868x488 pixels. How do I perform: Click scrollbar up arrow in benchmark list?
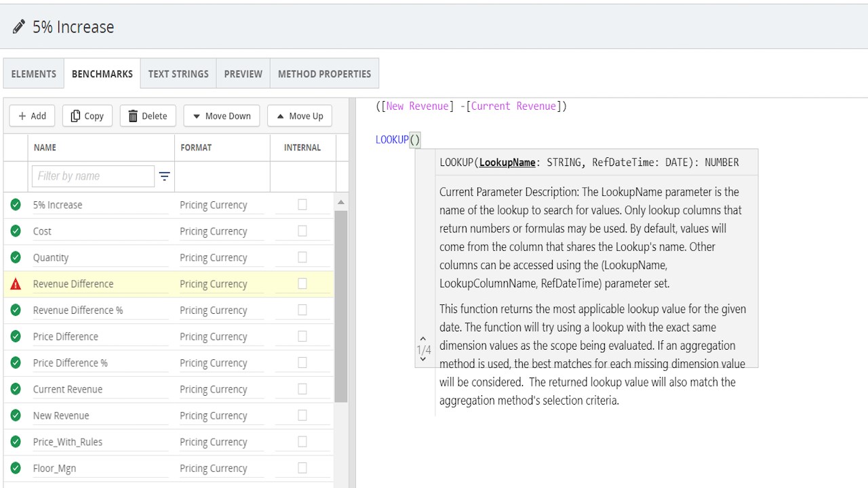pyautogui.click(x=341, y=202)
